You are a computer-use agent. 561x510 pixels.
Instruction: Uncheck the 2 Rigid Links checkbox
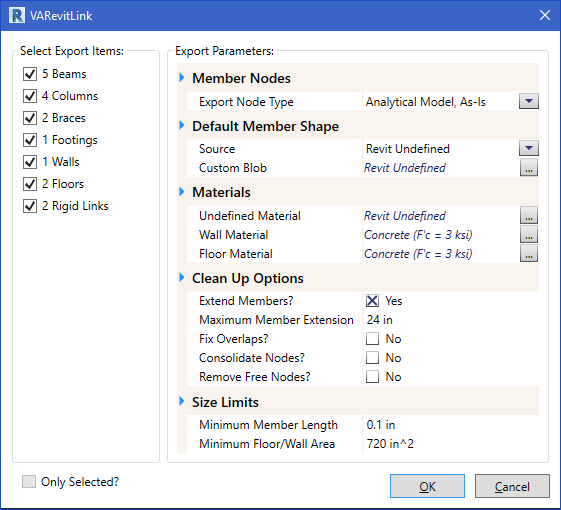(30, 206)
